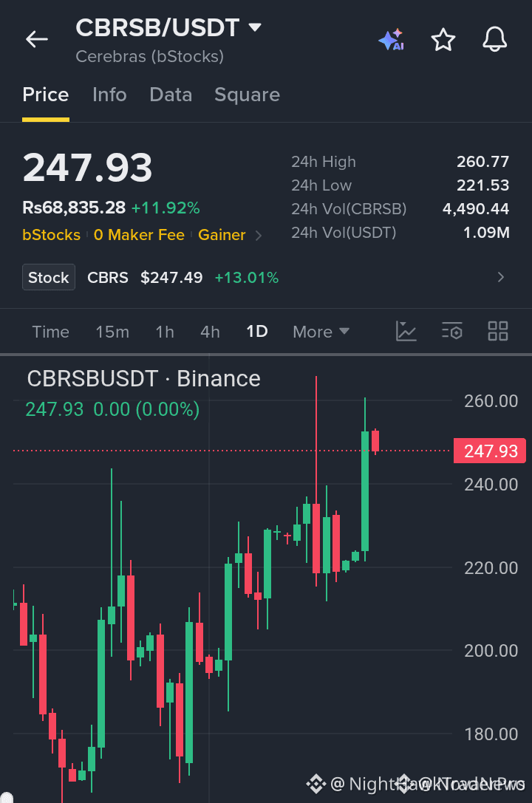This screenshot has width=532, height=803.
Task: Expand the bStocks tags chevron
Action: tap(259, 236)
